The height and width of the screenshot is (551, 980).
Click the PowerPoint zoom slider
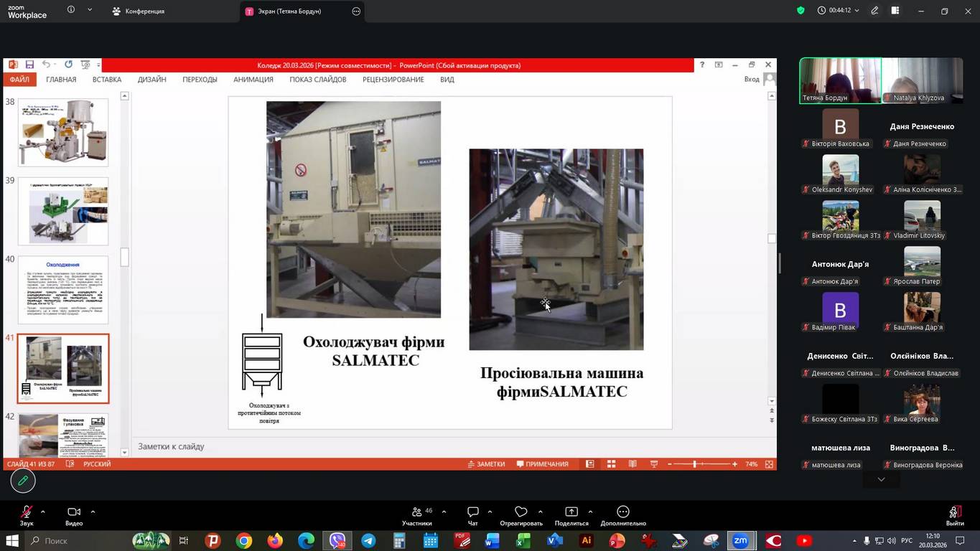click(694, 464)
